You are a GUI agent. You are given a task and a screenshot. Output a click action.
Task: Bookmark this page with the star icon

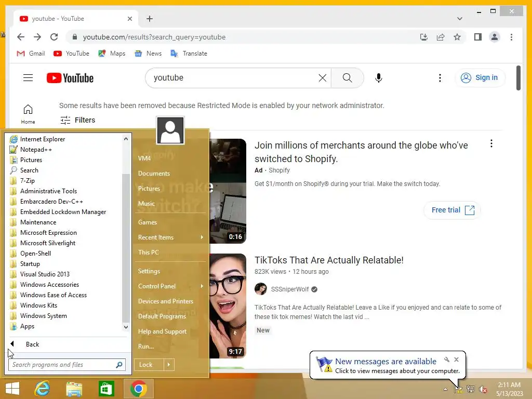coord(457,37)
